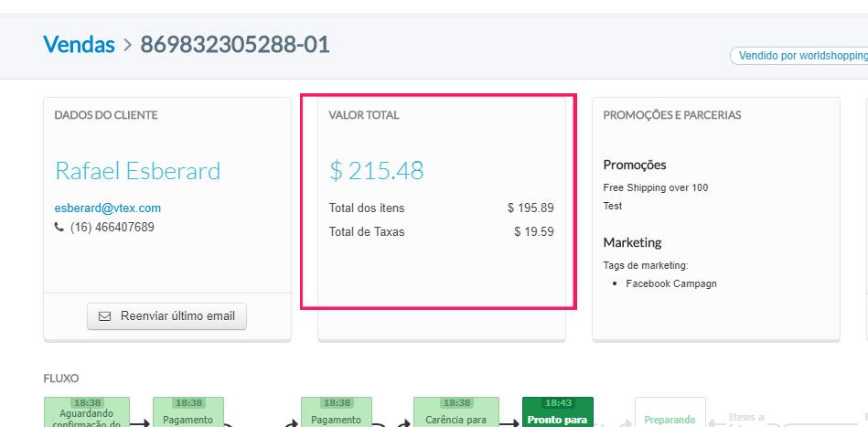Image resolution: width=868 pixels, height=427 pixels.
Task: Click the Total dos itens row
Action: pos(441,208)
